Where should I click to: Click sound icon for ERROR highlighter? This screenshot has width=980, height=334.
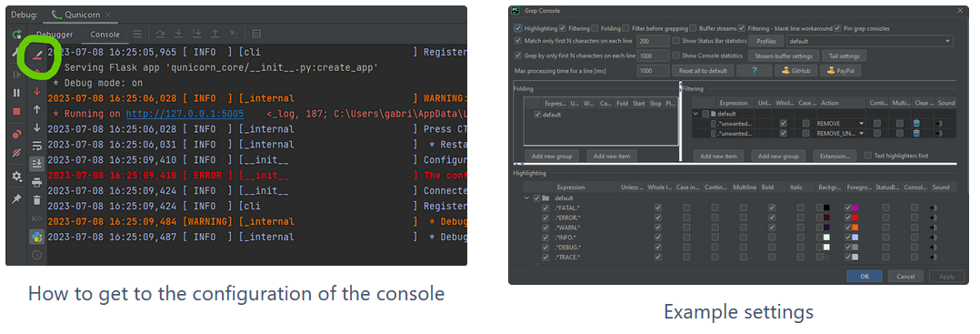[x=934, y=218]
